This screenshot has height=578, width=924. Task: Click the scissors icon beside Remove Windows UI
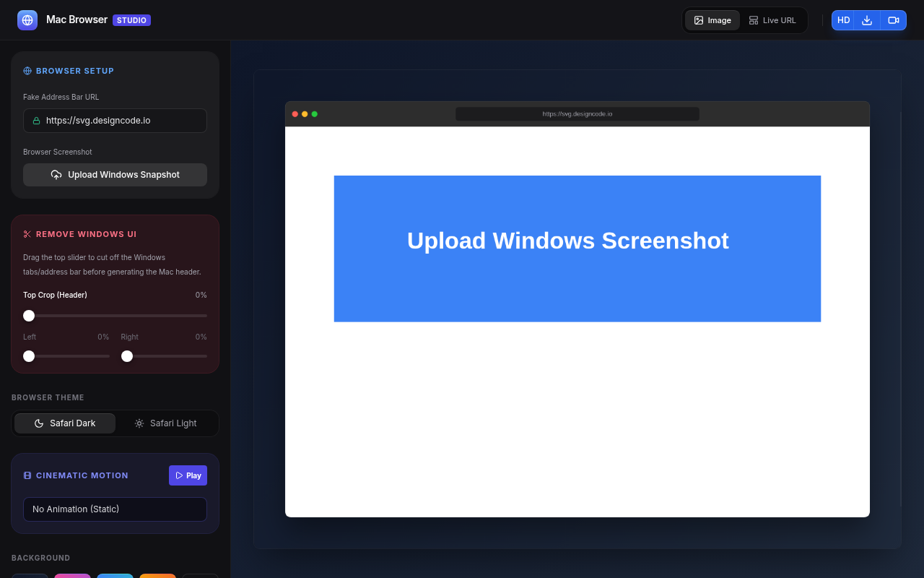27,234
